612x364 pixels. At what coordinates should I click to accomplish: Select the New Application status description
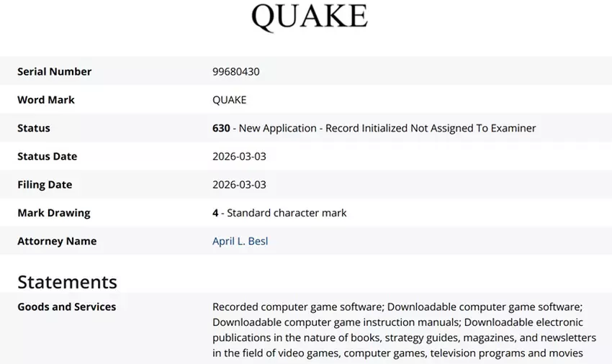pos(387,128)
